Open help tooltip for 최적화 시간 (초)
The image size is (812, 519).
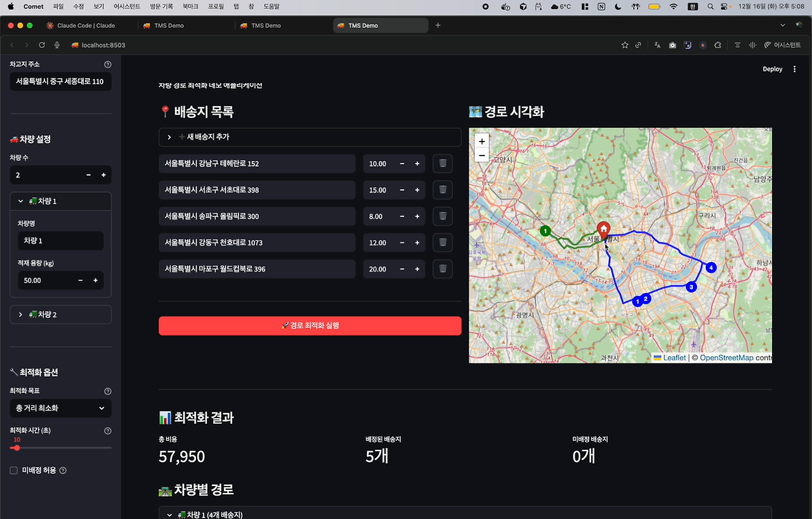pyautogui.click(x=108, y=431)
